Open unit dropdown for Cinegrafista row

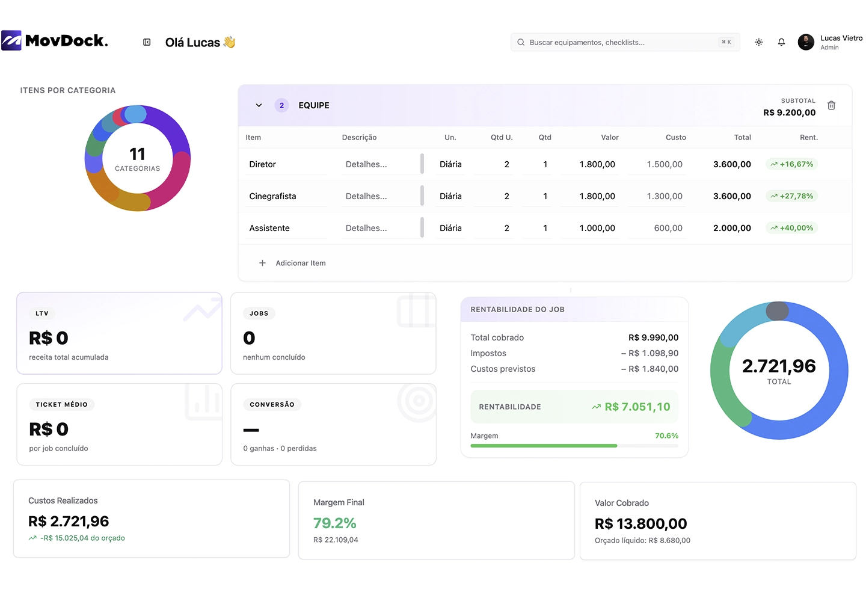pyautogui.click(x=450, y=196)
